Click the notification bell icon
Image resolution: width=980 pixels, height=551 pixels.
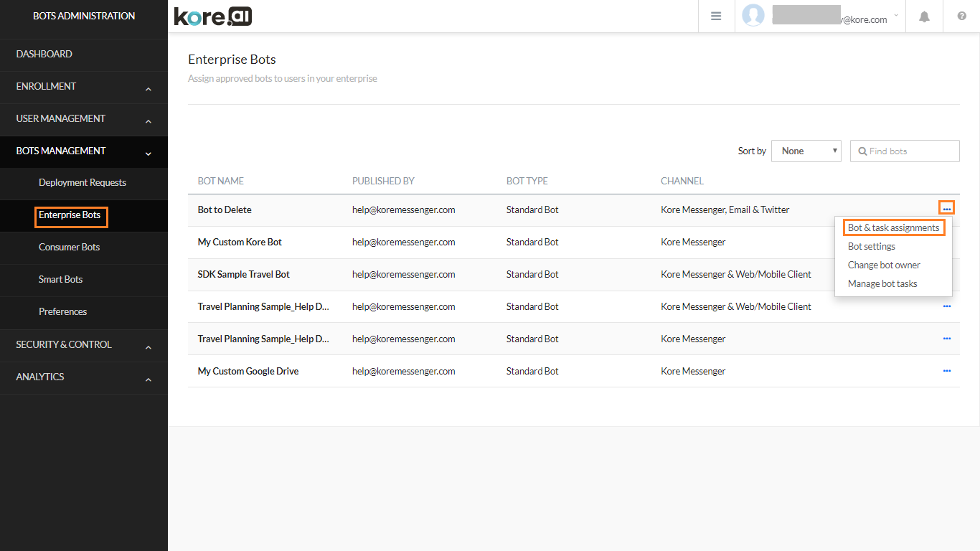(924, 16)
